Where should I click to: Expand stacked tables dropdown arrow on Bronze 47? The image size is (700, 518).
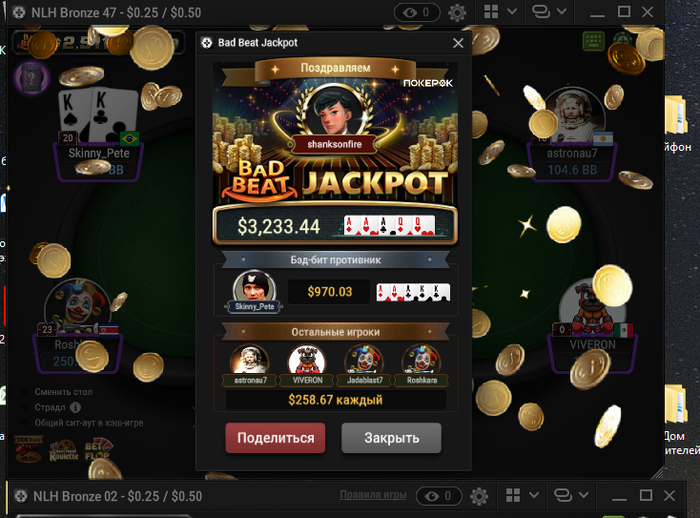click(x=562, y=12)
